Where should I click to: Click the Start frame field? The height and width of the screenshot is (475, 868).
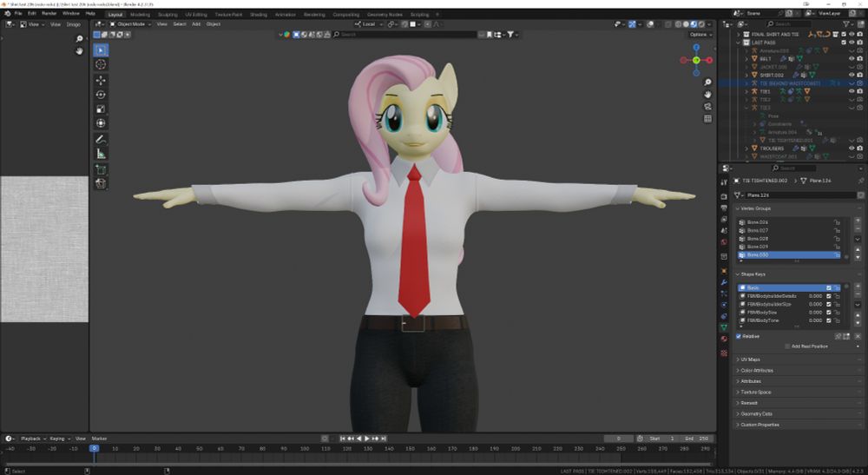tap(662, 439)
